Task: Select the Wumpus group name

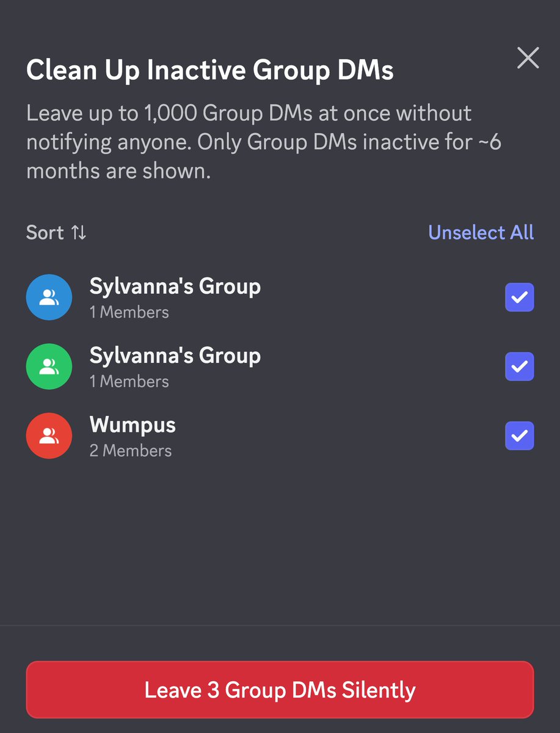Action: (x=133, y=425)
